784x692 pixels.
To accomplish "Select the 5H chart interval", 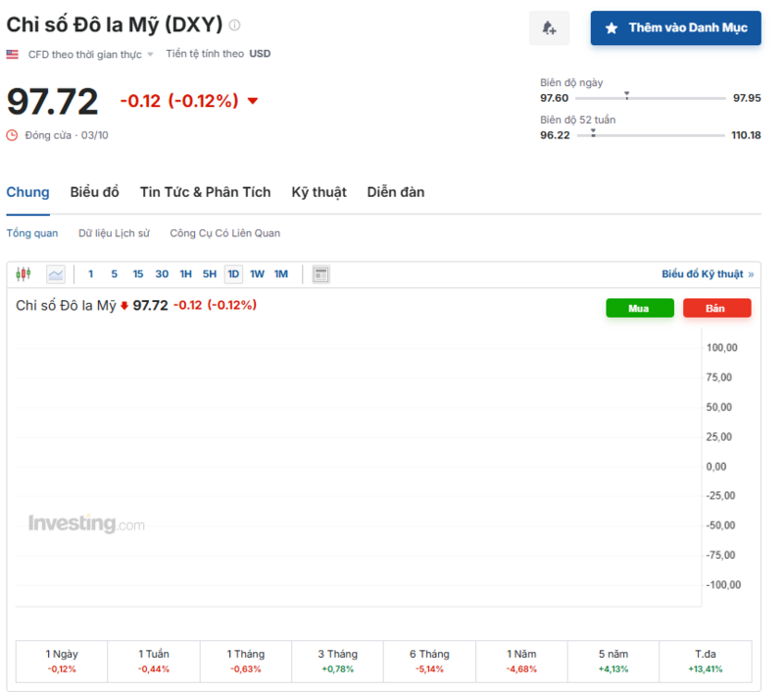I will [x=210, y=274].
